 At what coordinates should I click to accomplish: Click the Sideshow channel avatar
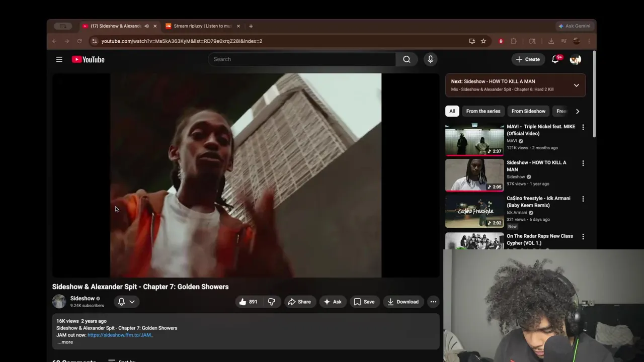pyautogui.click(x=59, y=302)
